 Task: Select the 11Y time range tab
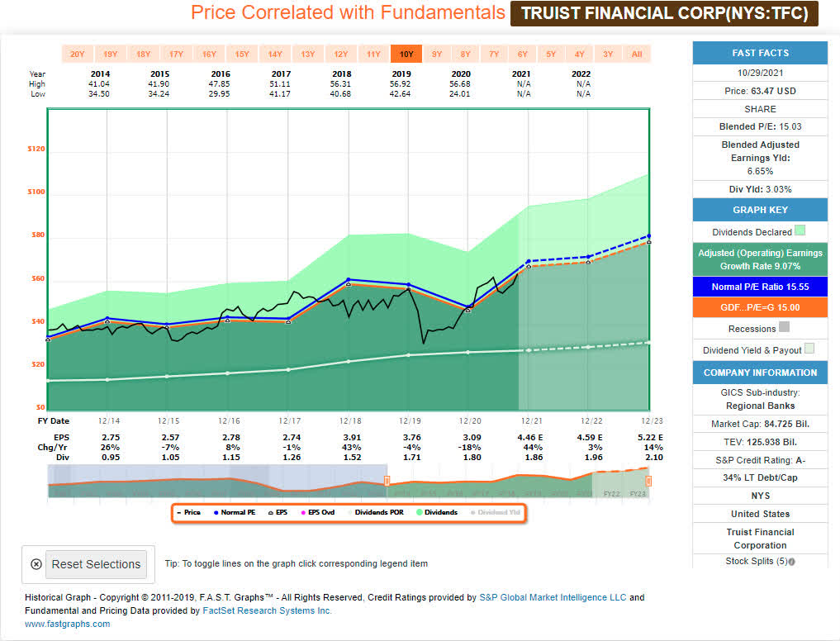coord(374,55)
